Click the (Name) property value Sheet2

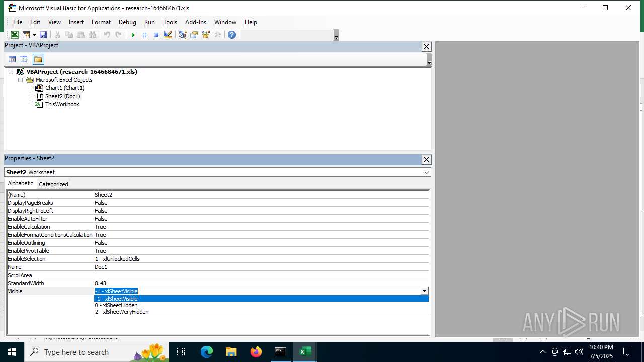[x=261, y=195]
